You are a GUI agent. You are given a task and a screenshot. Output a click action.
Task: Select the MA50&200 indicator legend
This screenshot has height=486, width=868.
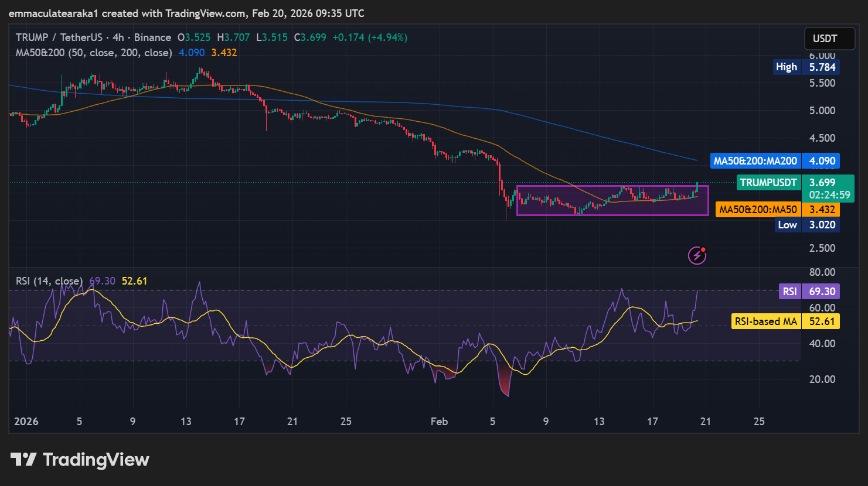[x=94, y=53]
